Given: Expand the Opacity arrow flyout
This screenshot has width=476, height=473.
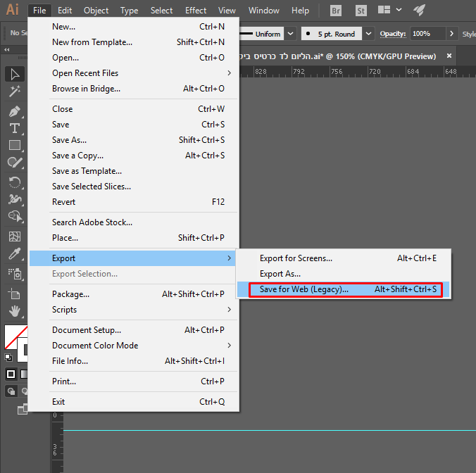Looking at the screenshot, I should point(452,33).
